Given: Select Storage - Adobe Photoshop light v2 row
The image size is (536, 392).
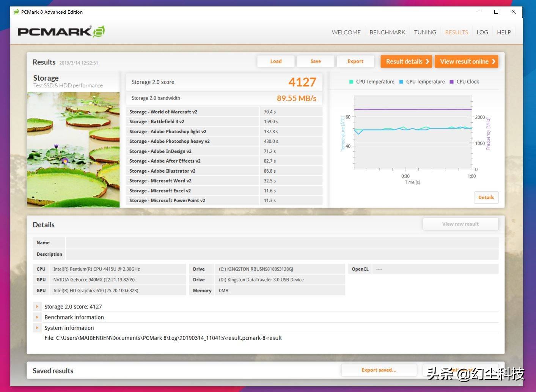Looking at the screenshot, I should pyautogui.click(x=224, y=131).
